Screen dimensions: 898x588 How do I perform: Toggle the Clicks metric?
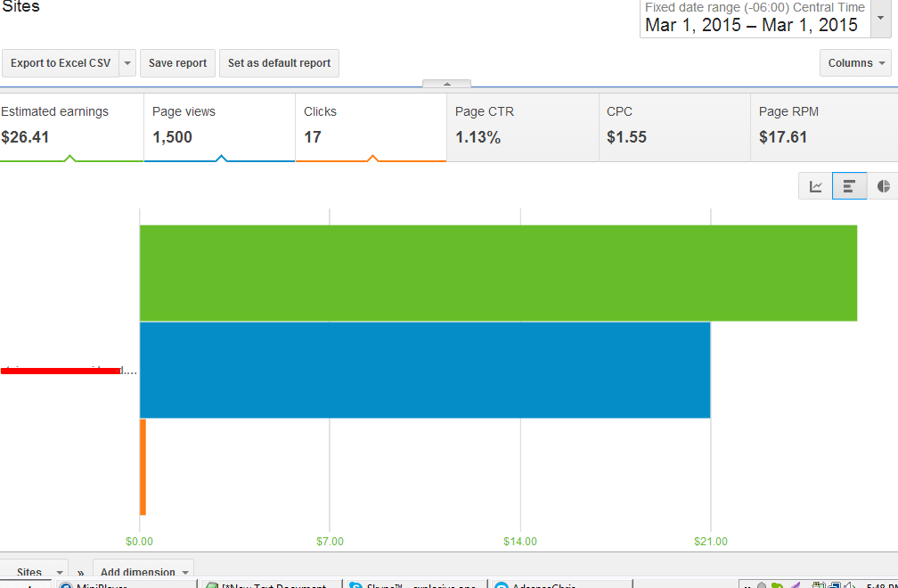(x=371, y=127)
